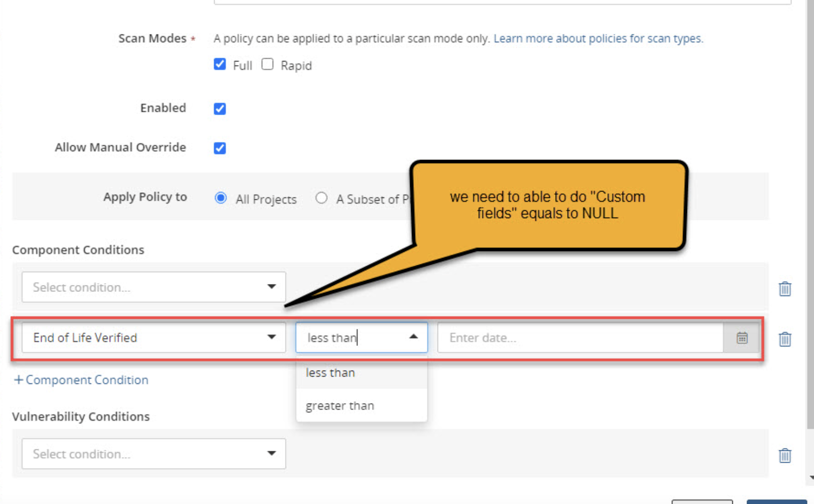Open the calendar date picker icon
Screen dimensions: 814x504
pyautogui.click(x=742, y=338)
